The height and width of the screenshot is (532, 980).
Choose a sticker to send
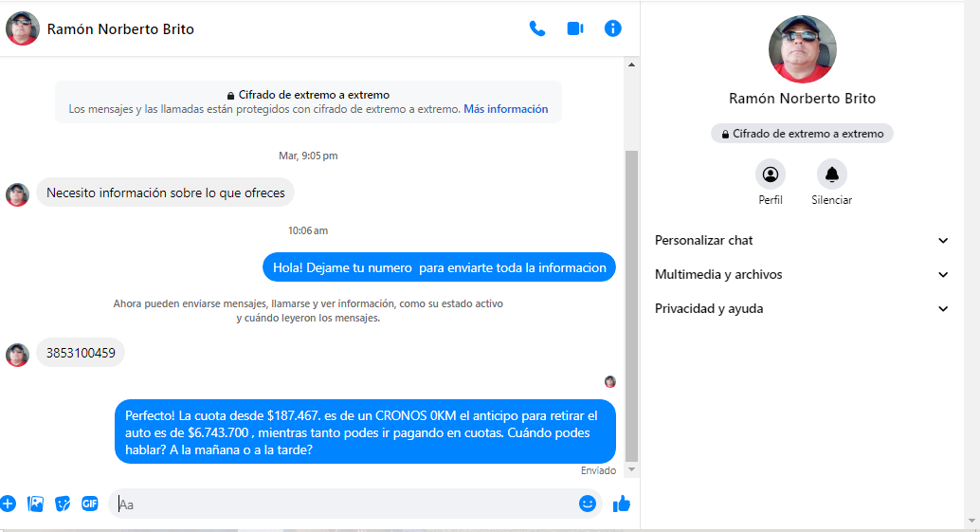pos(63,504)
